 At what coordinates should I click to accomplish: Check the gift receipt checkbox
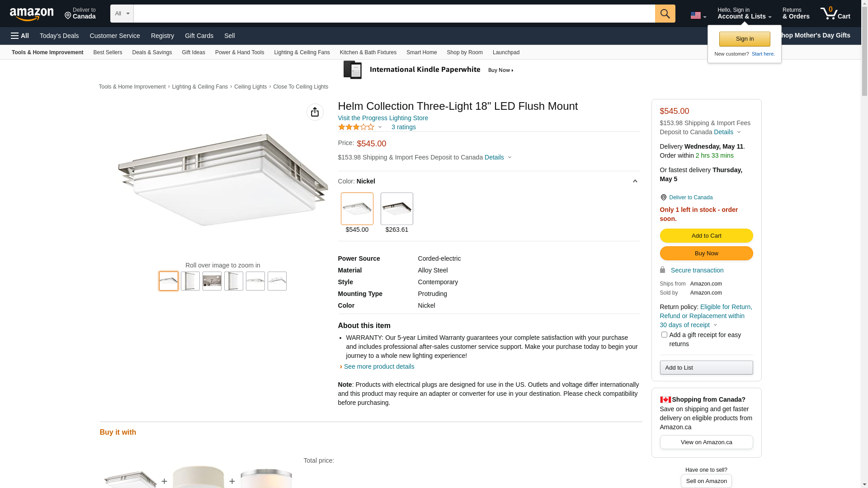coord(664,335)
